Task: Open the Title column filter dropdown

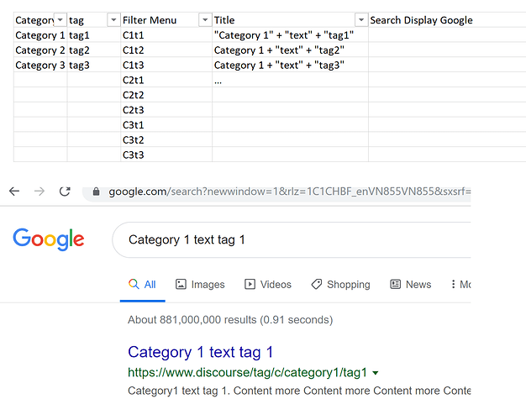Action: coord(361,20)
